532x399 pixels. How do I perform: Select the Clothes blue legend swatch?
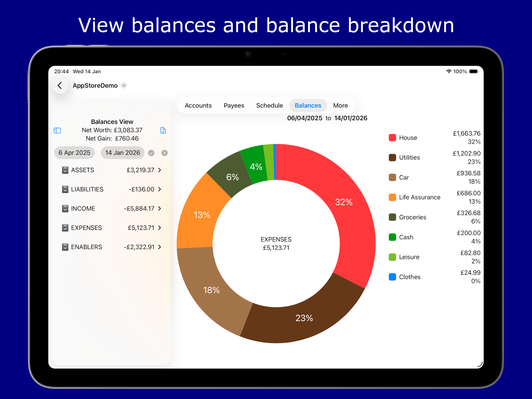(x=393, y=277)
